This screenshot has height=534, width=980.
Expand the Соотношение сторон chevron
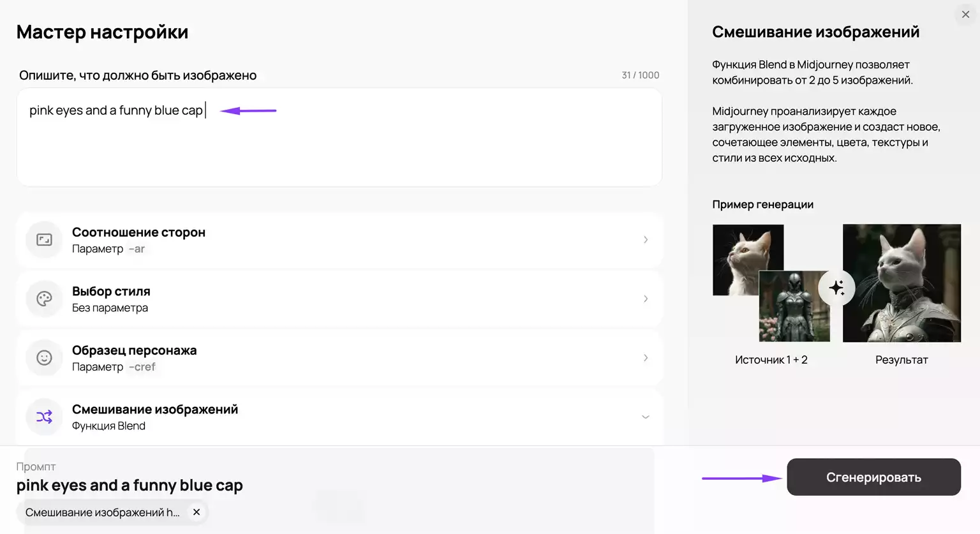(646, 240)
